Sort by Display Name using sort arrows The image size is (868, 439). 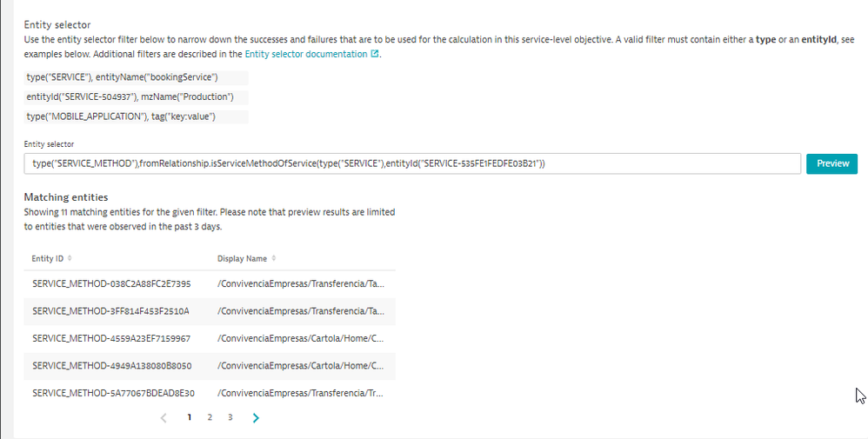pos(274,258)
